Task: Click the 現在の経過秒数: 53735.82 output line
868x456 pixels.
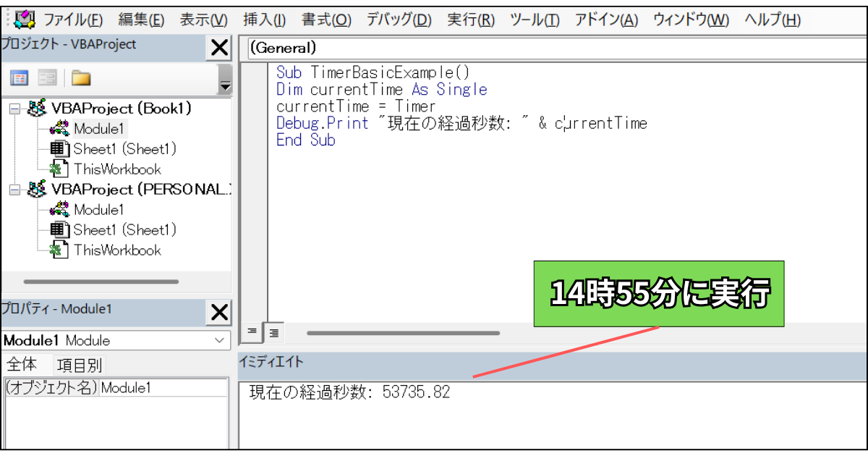Action: [349, 392]
